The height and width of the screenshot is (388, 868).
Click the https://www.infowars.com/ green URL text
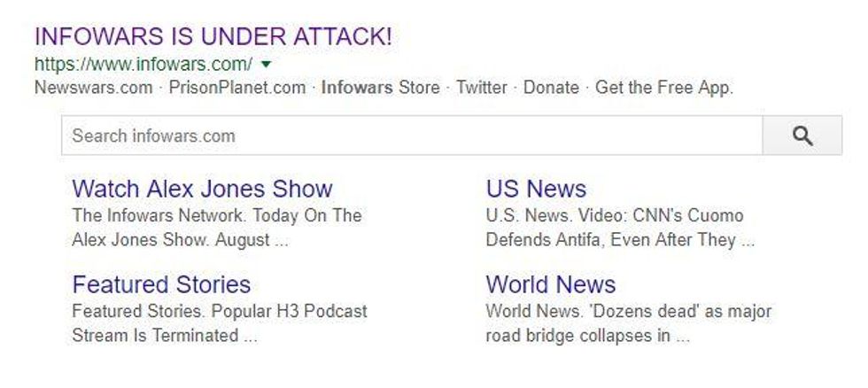coord(143,64)
